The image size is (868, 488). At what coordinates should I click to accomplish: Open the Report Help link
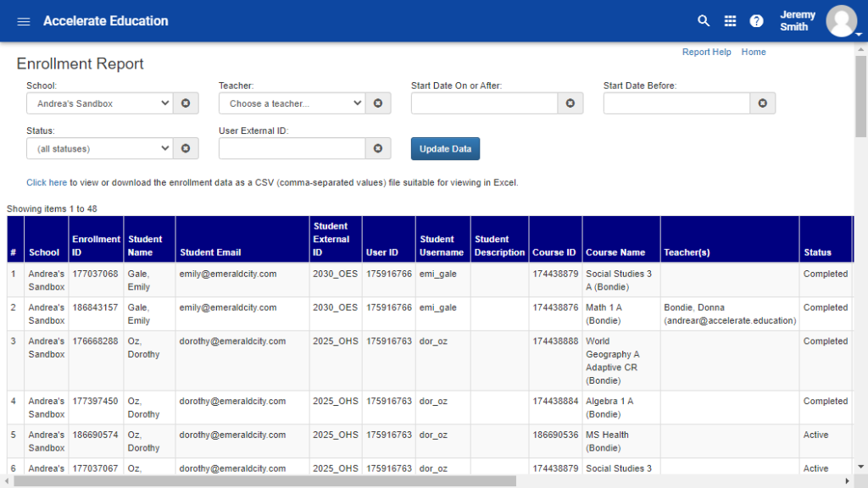[706, 52]
